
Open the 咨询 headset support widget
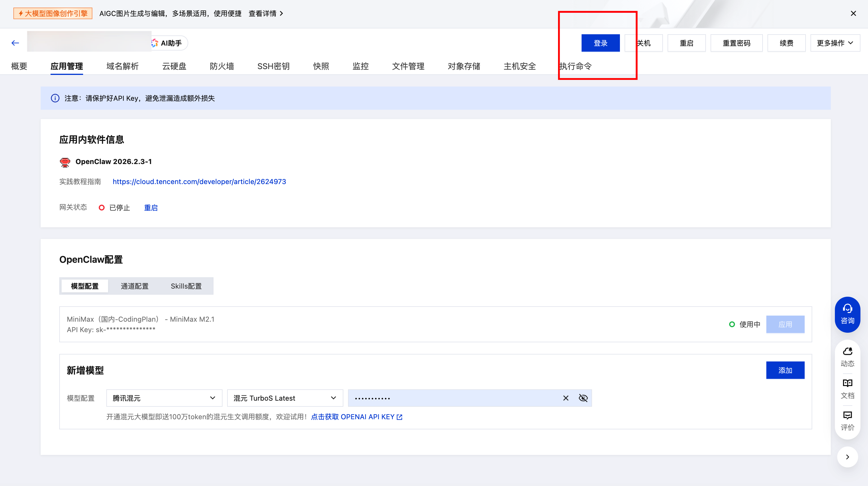click(847, 314)
